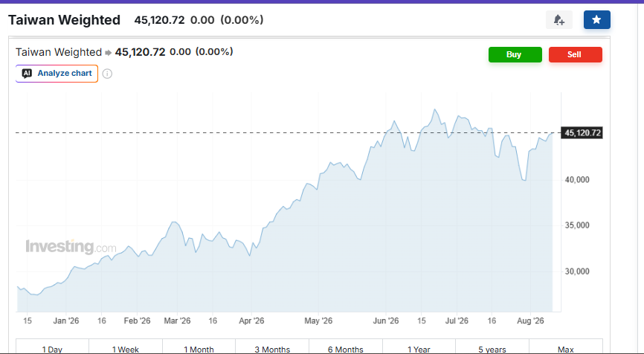
Task: Click the Jul '26 x-axis label
Action: coord(457,321)
